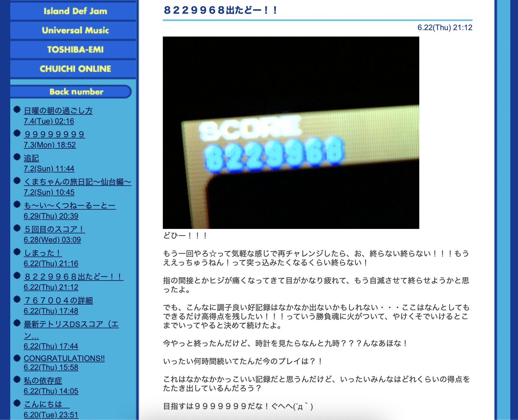Viewport: 518px width, 420px height.
Task: Open the ５回目のスコア！ post
Action: (54, 229)
